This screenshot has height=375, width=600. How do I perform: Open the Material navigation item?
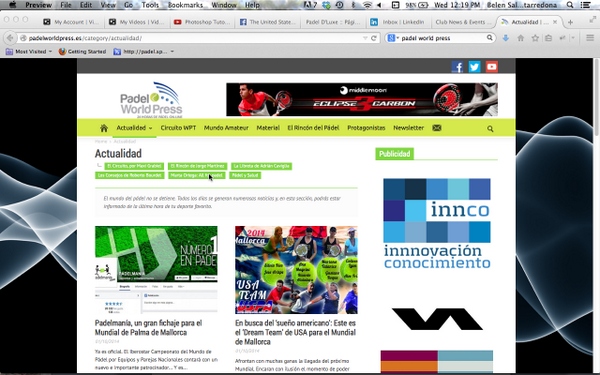tap(268, 128)
